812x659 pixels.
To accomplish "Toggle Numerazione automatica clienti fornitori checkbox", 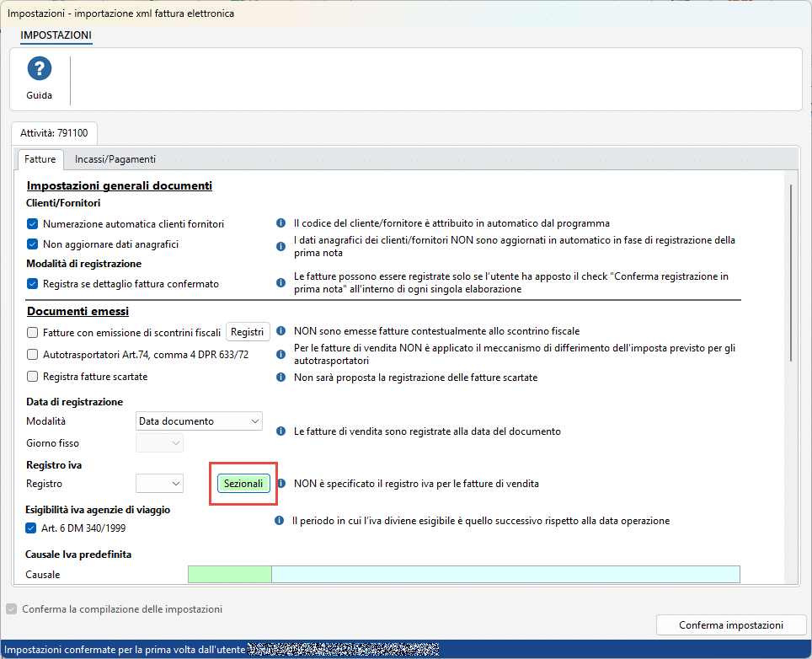I will coord(32,224).
